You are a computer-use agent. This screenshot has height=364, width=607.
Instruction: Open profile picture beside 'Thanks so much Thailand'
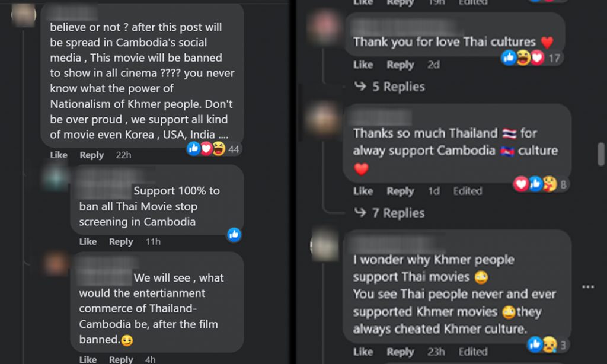click(323, 119)
